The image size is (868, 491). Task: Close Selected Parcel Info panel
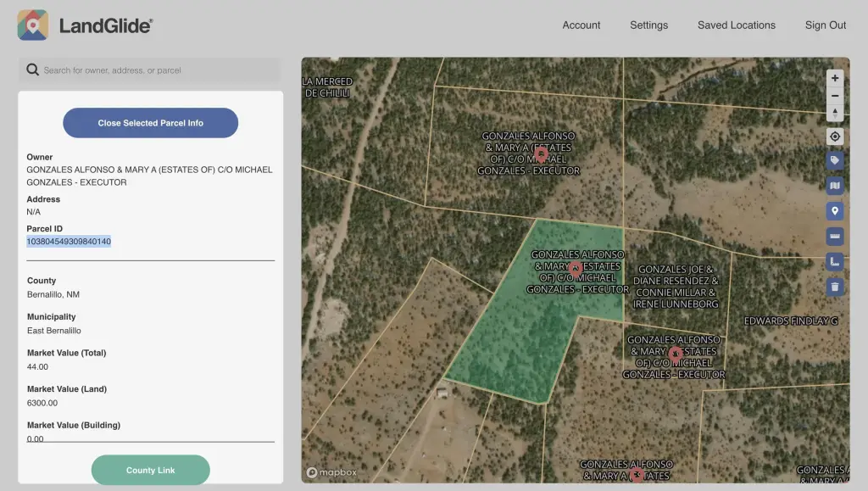[x=151, y=123]
